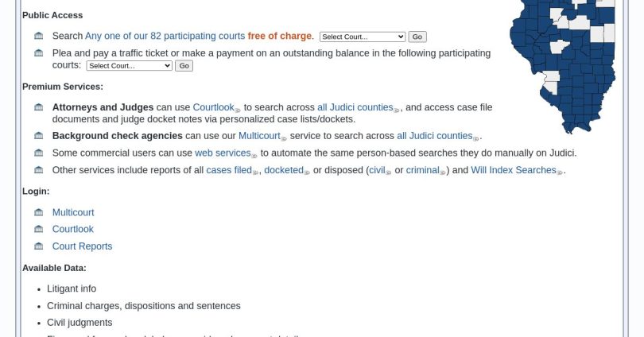Open the Court Reports login link

[x=82, y=246]
